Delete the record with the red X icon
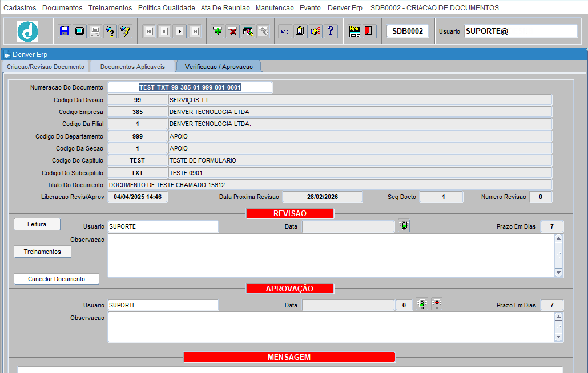 (x=233, y=31)
